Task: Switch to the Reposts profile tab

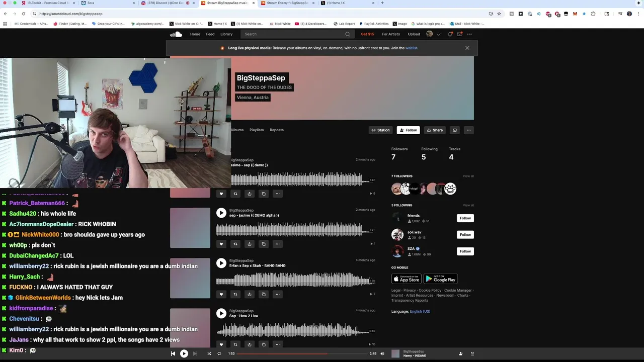Action: click(x=277, y=130)
